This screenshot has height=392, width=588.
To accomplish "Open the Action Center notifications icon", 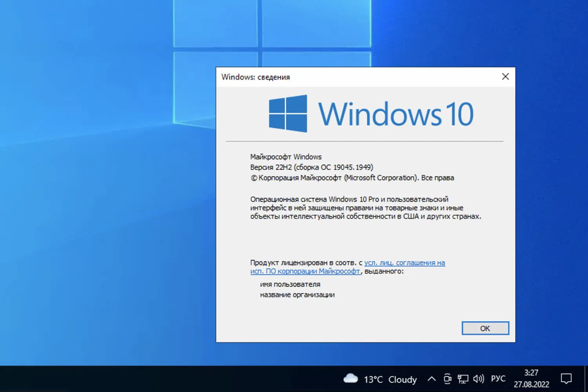I will [x=566, y=379].
